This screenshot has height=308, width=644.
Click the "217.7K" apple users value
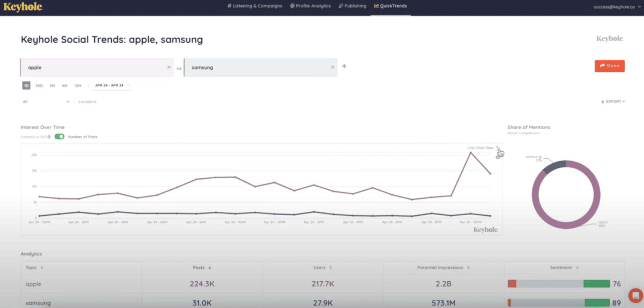click(x=323, y=284)
